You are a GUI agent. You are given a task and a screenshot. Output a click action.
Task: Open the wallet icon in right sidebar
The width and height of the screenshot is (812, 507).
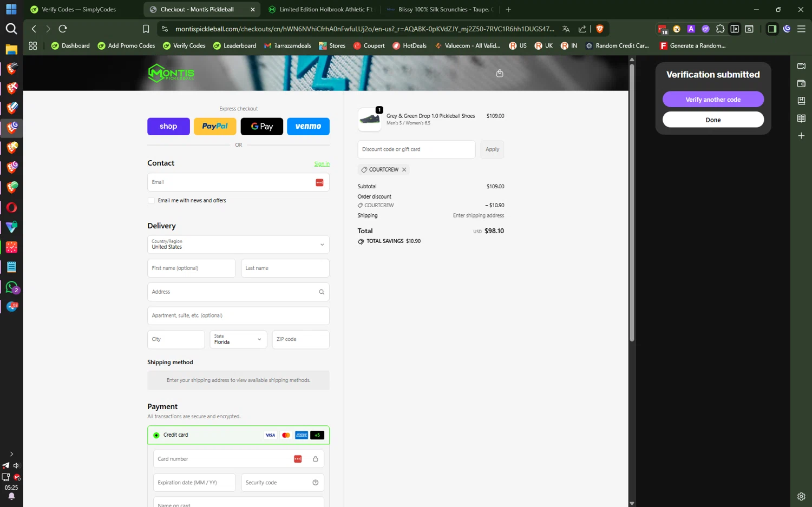tap(801, 83)
